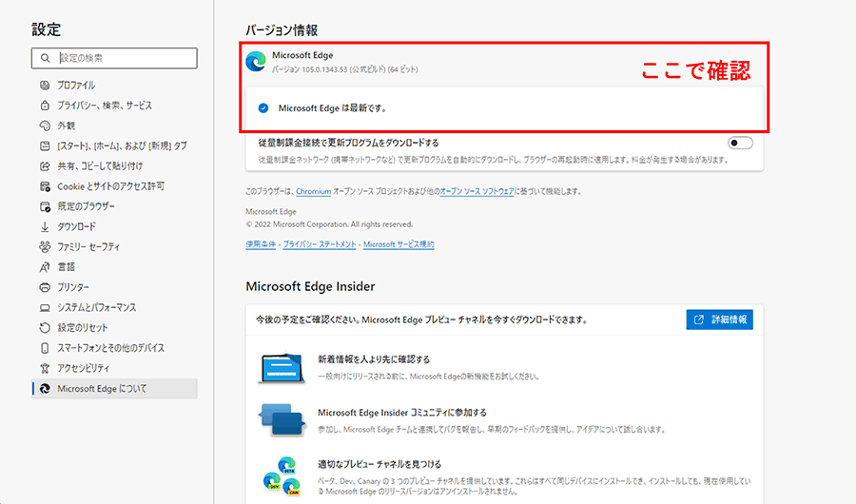Open the 使用条件 link
Viewport: 856px width, 504px height.
pyautogui.click(x=261, y=244)
